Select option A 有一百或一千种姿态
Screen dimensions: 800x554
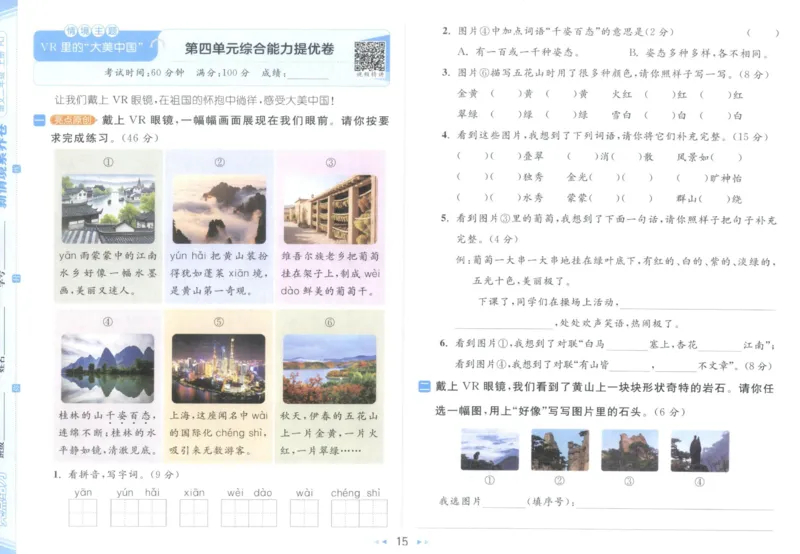518,52
